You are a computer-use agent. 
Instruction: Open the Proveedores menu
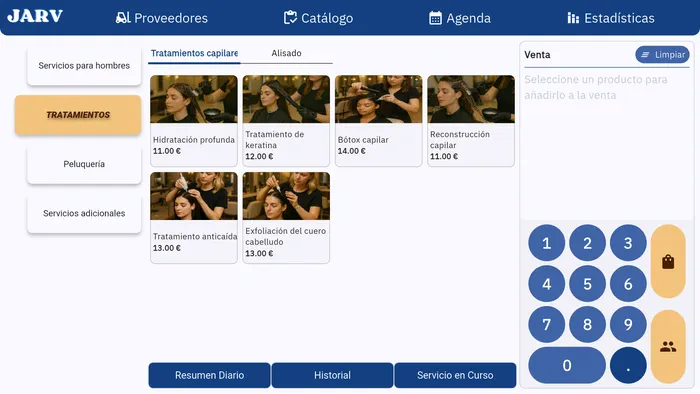tap(162, 18)
